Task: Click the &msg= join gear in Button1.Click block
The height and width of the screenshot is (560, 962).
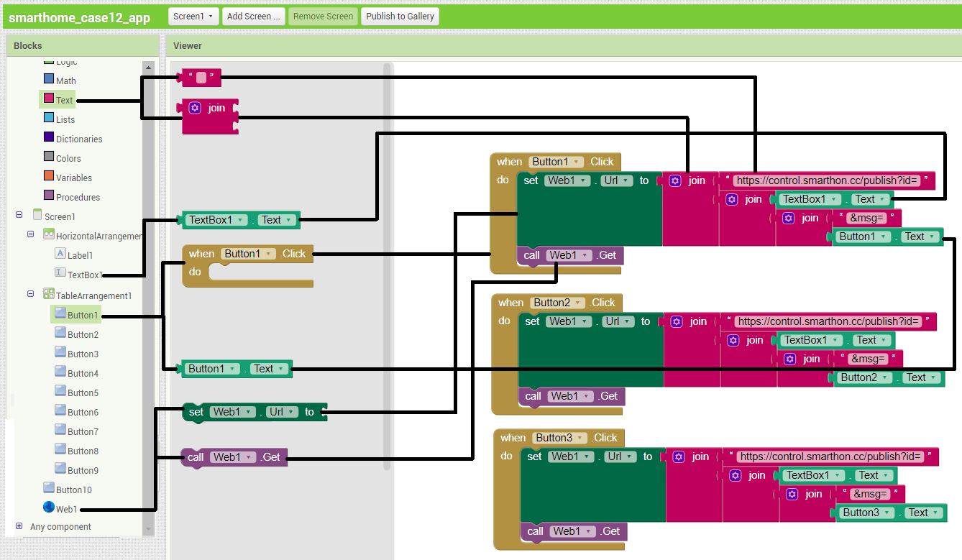Action: pos(789,218)
